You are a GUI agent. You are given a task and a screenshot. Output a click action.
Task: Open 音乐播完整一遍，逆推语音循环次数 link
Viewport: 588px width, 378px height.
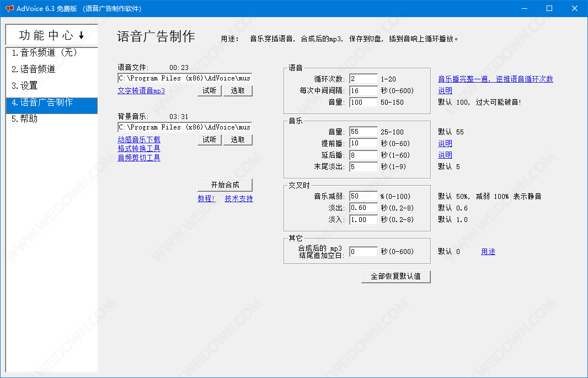495,79
